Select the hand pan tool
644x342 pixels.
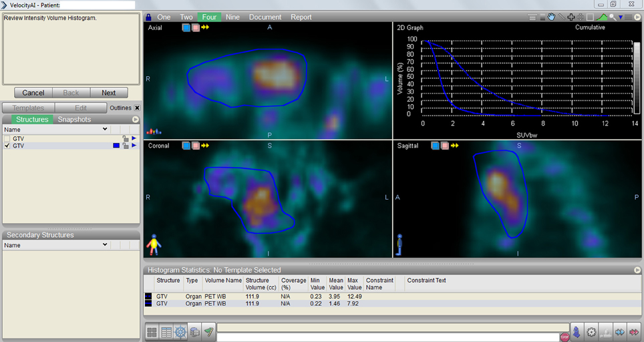(x=551, y=17)
